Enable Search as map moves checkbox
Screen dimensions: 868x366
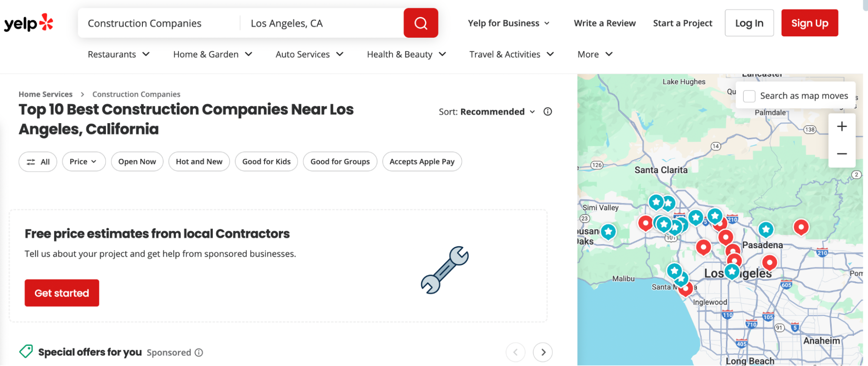[749, 96]
